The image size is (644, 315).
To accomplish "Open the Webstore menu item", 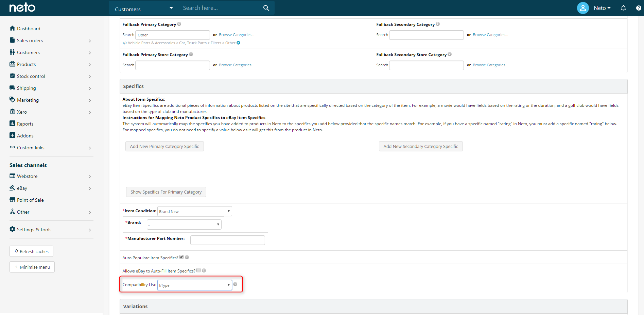I will 27,176.
